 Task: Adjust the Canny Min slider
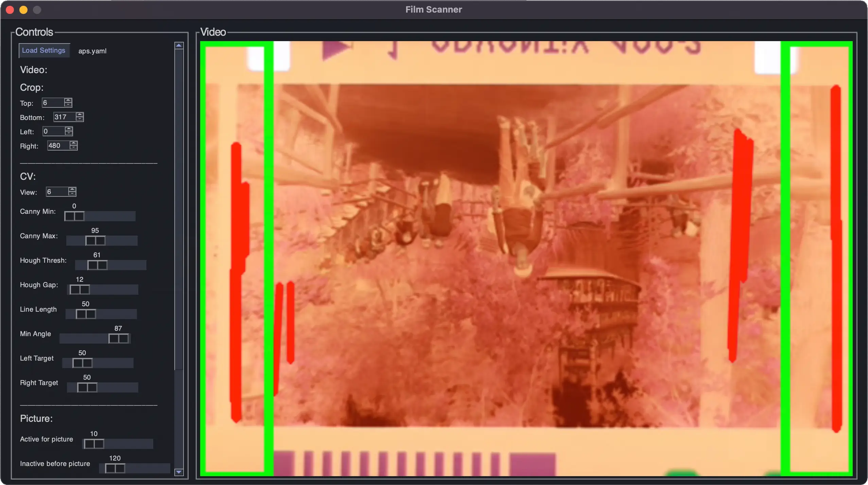[74, 215]
